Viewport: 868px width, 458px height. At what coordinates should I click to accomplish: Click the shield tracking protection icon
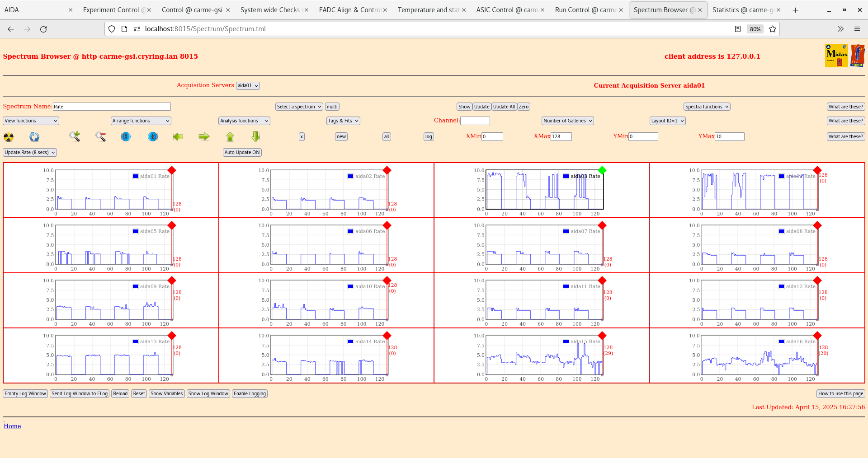[x=112, y=29]
